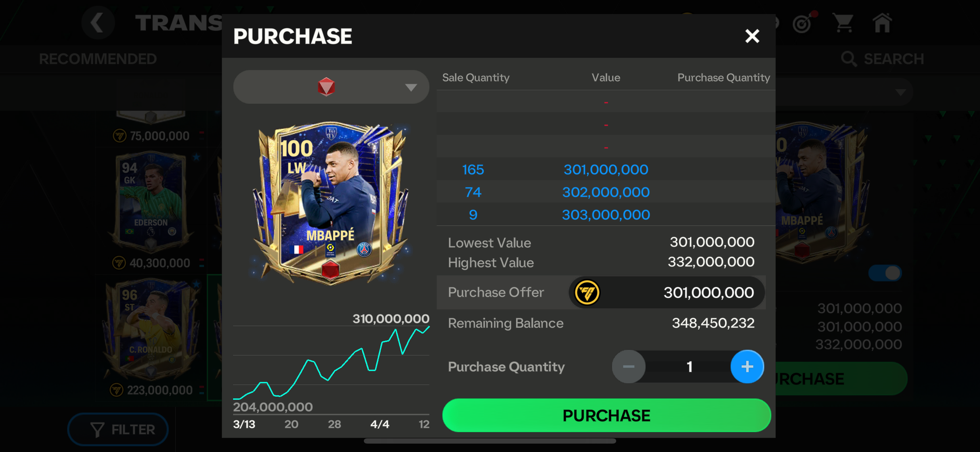Confirm with the green Purchase button
The width and height of the screenshot is (980, 452).
606,415
